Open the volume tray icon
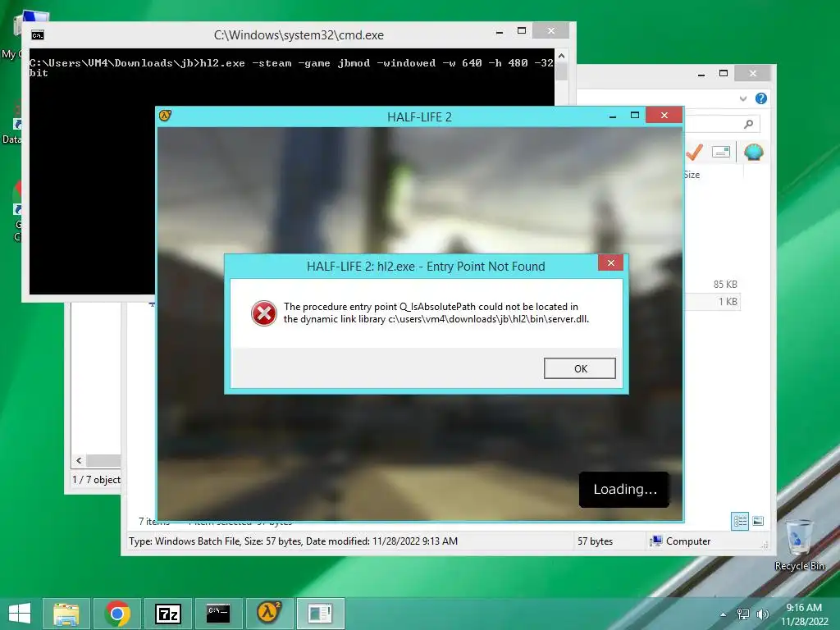This screenshot has height=630, width=840. pyautogui.click(x=762, y=614)
